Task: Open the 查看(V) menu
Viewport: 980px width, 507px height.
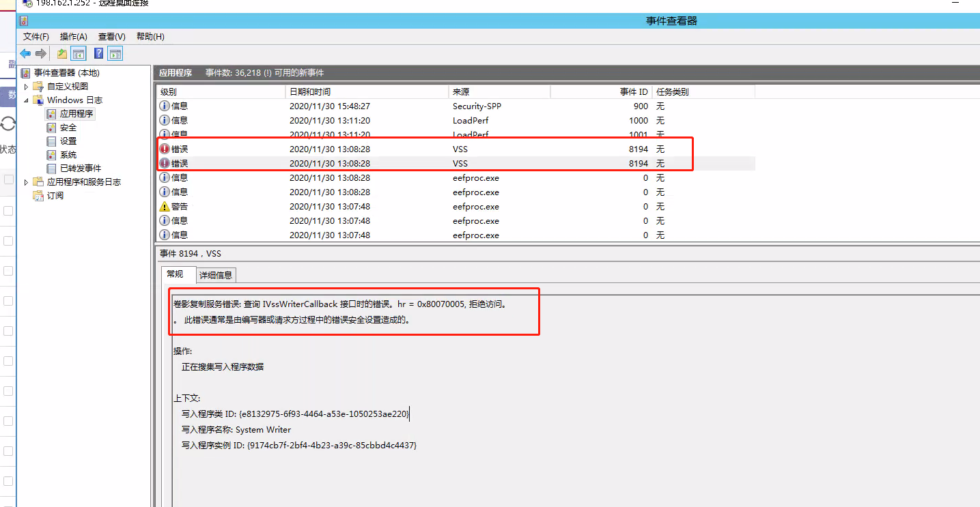Action: pyautogui.click(x=112, y=37)
